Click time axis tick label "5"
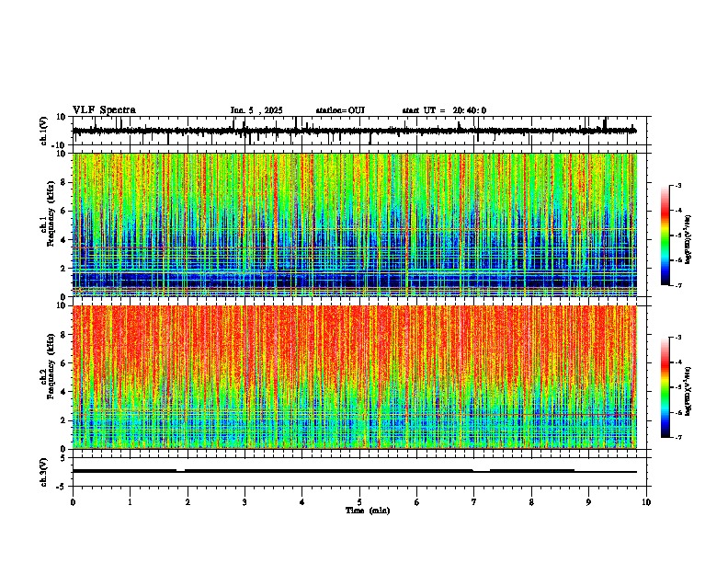The image size is (728, 563). (359, 502)
